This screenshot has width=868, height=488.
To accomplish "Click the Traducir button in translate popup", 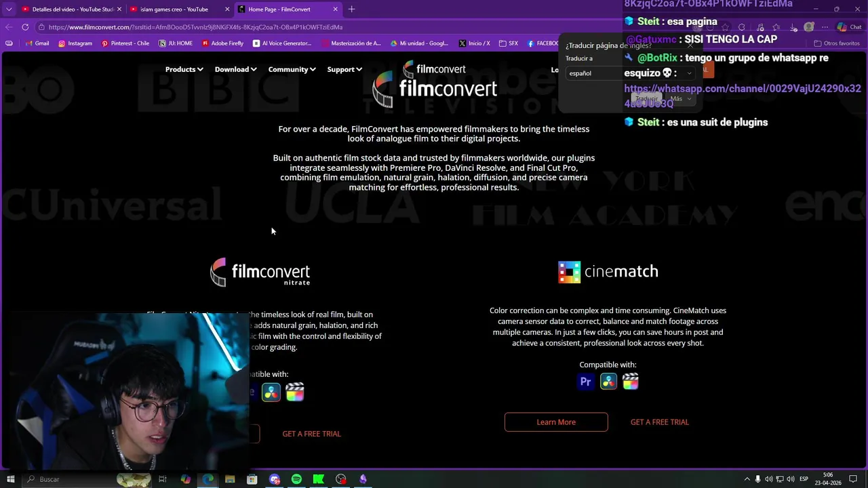I will [646, 98].
